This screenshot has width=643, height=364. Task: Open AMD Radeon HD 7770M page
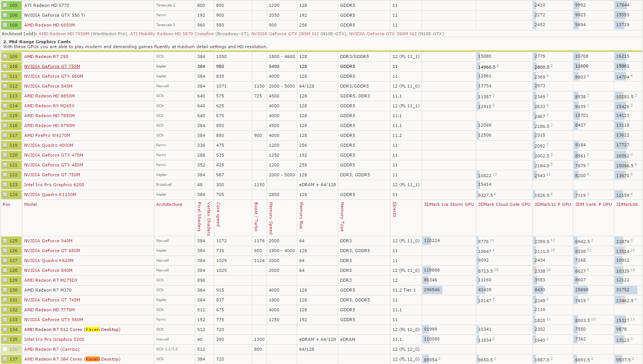pyautogui.click(x=49, y=310)
